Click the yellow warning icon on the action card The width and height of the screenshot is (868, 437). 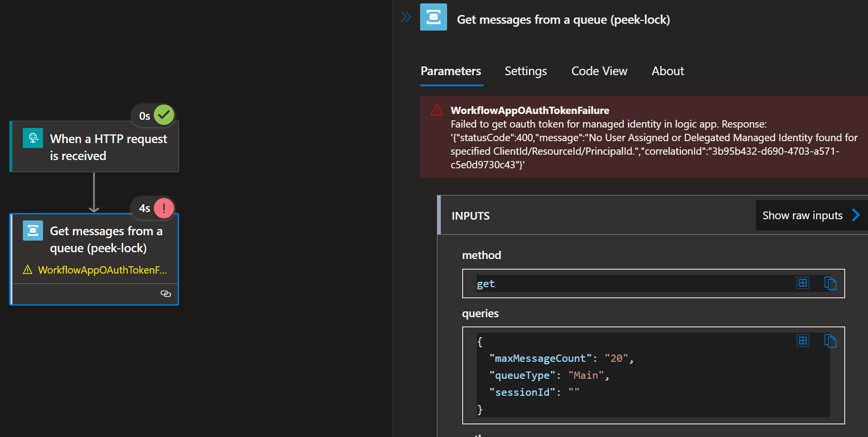point(28,270)
